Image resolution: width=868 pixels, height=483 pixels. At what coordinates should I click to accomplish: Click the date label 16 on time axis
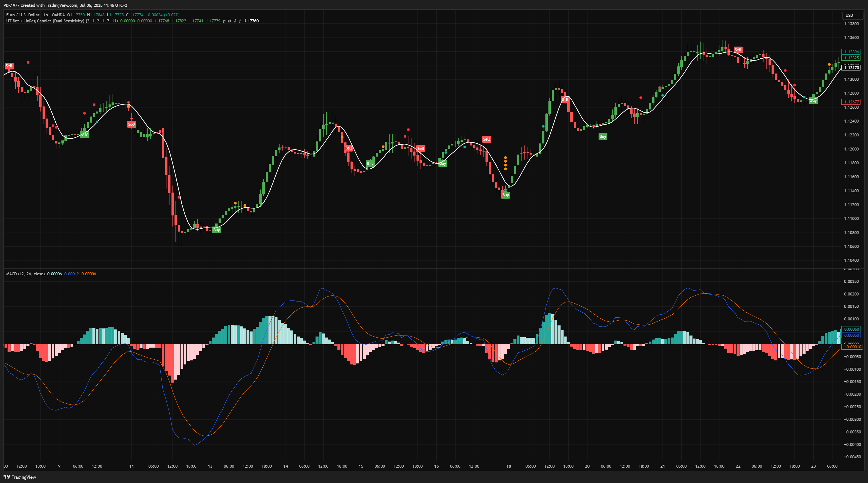436,466
